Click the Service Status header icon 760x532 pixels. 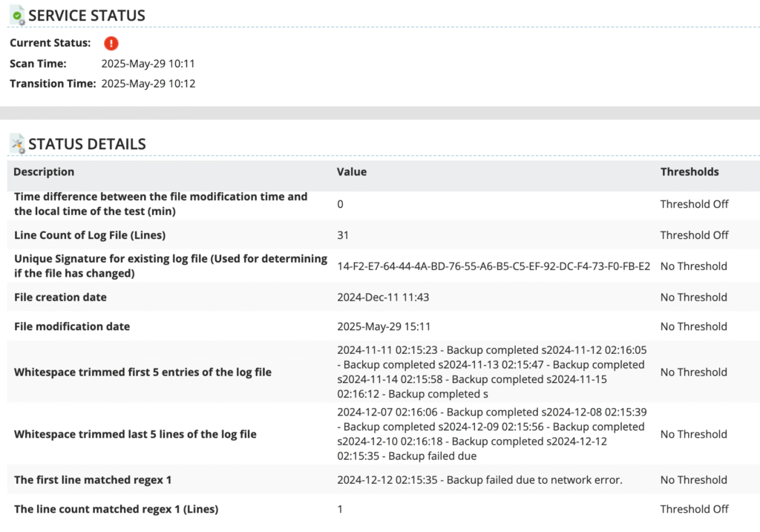click(17, 16)
